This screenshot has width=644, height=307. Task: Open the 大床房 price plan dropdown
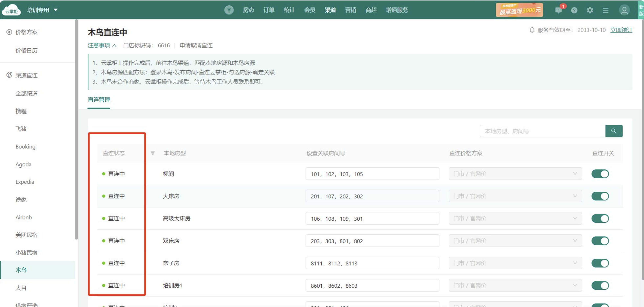[x=515, y=196]
